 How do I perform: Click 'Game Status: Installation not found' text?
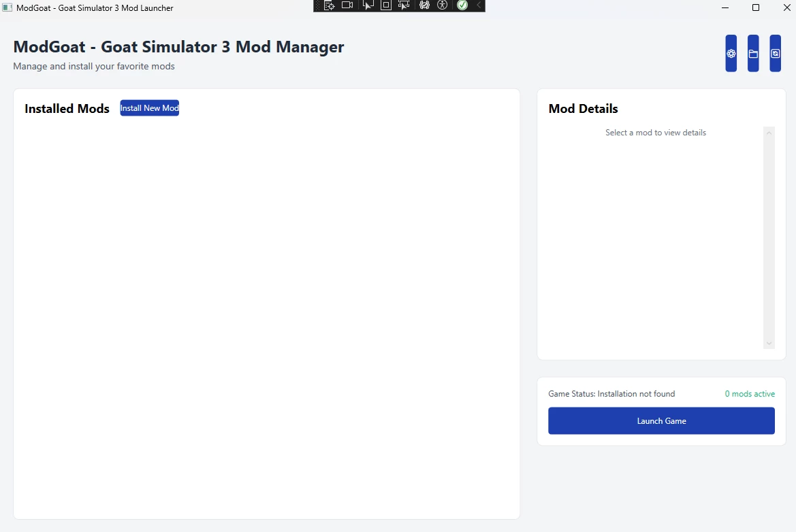pyautogui.click(x=611, y=394)
